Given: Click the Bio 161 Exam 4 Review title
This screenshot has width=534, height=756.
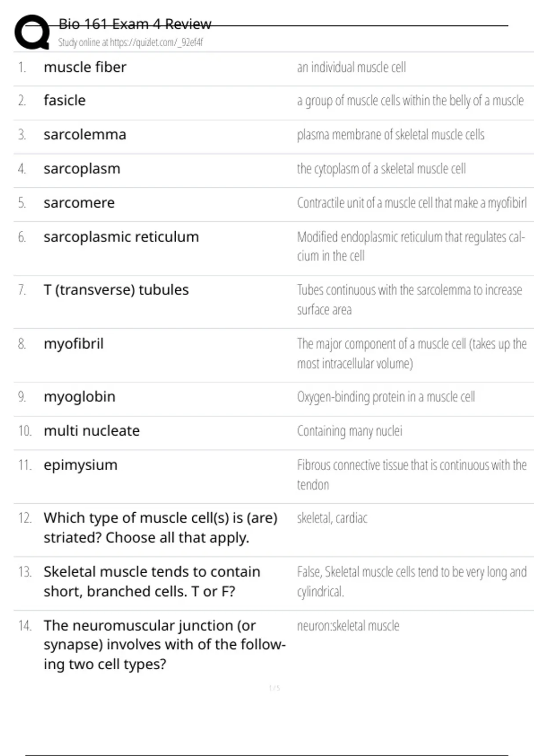Looking at the screenshot, I should tap(135, 24).
